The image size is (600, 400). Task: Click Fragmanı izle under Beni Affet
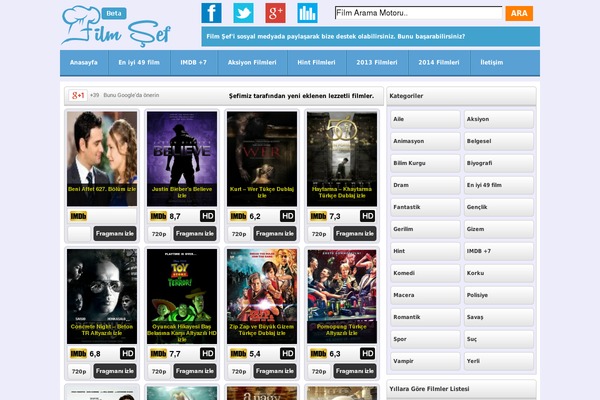coord(115,233)
